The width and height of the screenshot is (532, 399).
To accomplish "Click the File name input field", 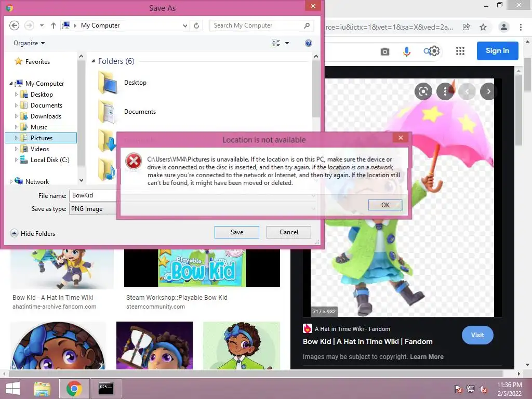I will click(93, 195).
